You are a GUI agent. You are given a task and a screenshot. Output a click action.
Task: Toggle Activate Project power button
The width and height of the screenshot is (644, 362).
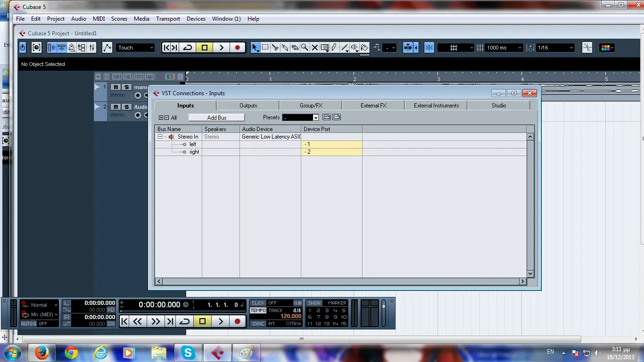(23, 48)
